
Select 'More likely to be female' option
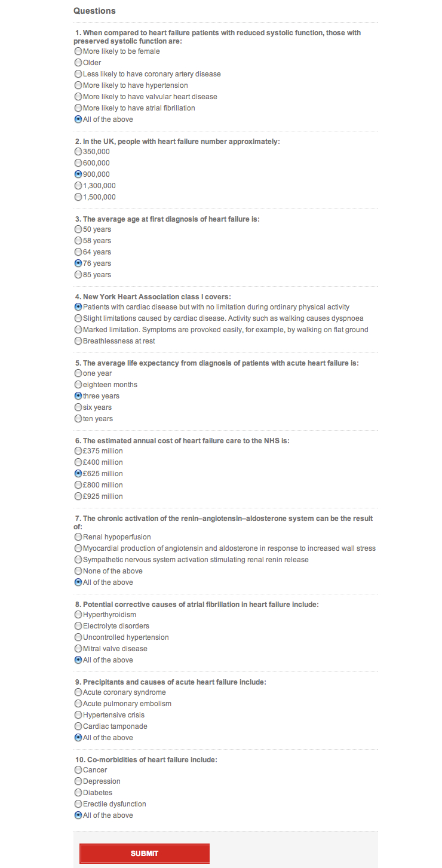pyautogui.click(x=78, y=51)
